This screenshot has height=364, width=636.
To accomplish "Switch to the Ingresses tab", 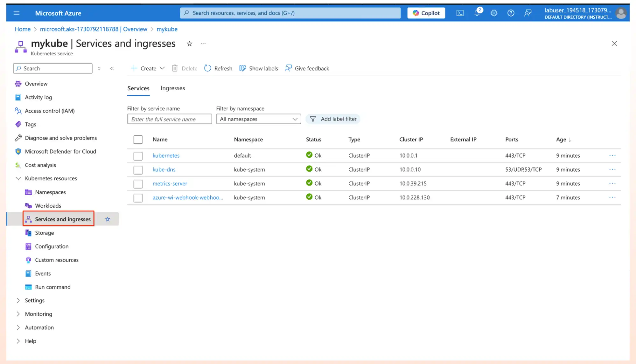I will (173, 88).
